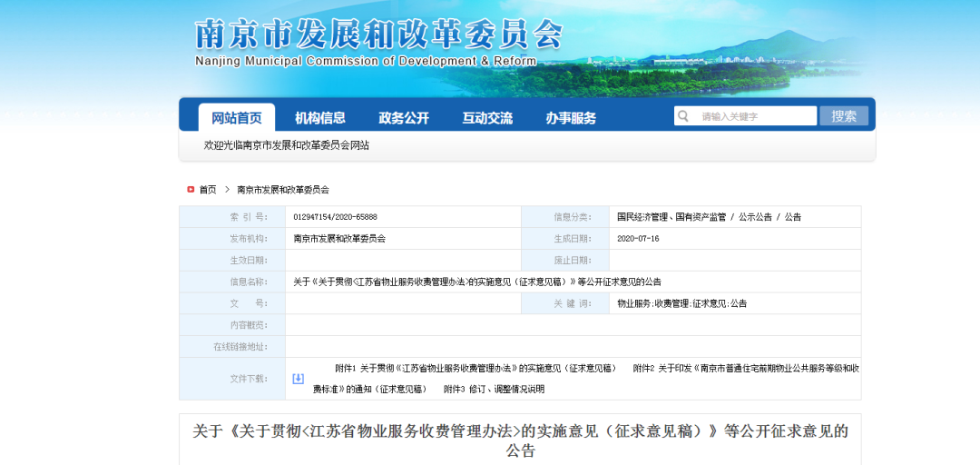Viewport: 980px width, 465px height.
Task: Go to 互动交流 navigation item
Action: [x=487, y=118]
